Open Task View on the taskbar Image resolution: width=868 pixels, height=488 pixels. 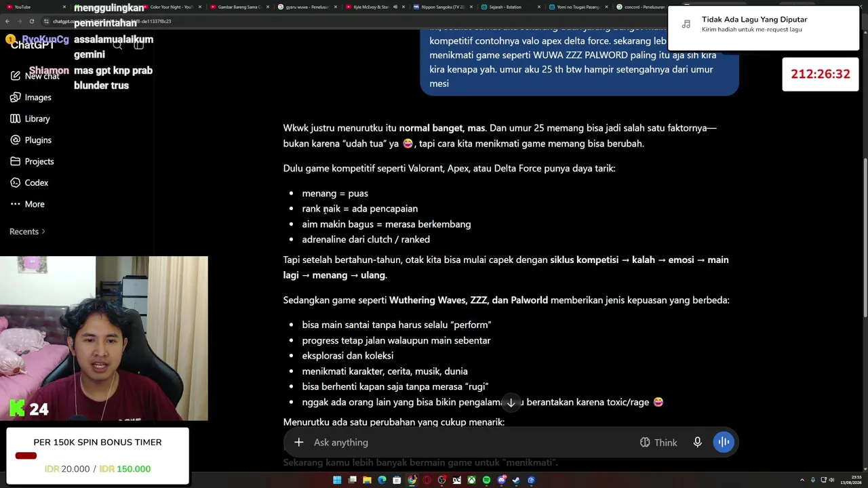[353, 480]
